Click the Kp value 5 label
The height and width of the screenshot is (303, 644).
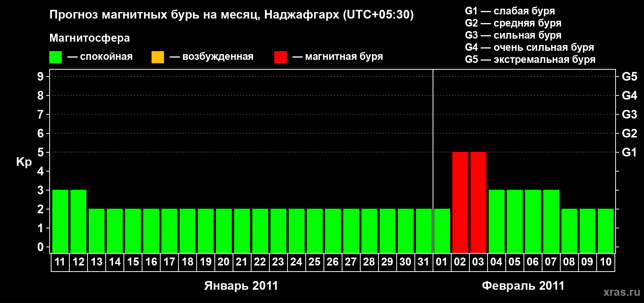(x=41, y=152)
